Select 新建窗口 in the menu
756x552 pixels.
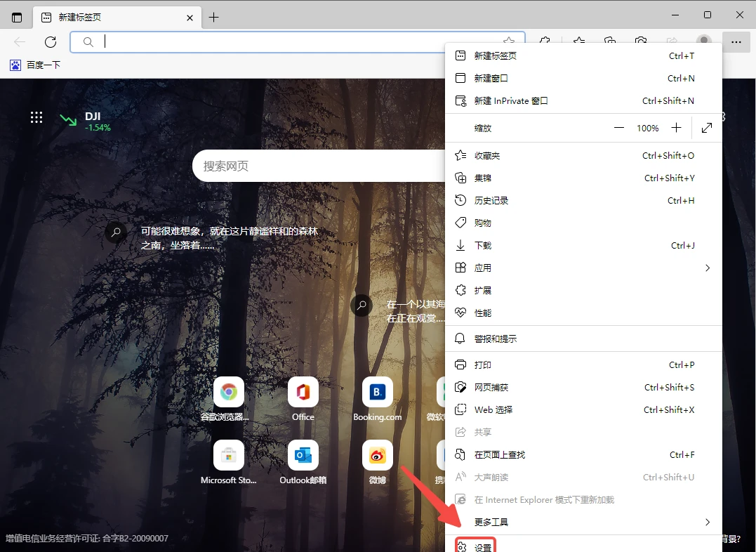coord(583,78)
